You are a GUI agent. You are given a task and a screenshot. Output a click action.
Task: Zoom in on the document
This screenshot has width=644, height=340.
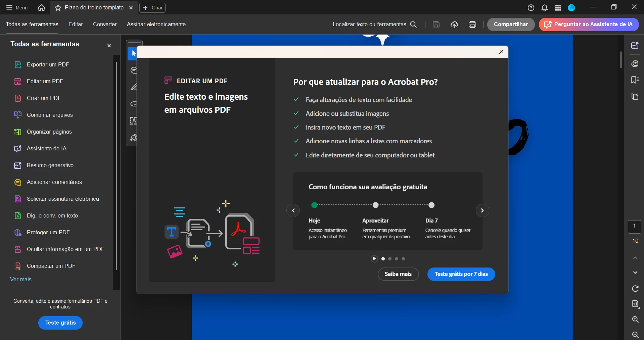click(635, 319)
